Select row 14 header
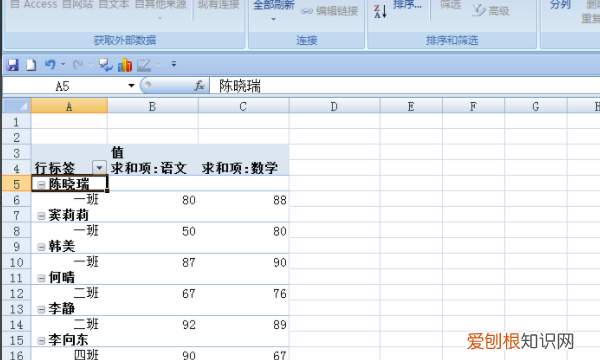 click(16, 324)
